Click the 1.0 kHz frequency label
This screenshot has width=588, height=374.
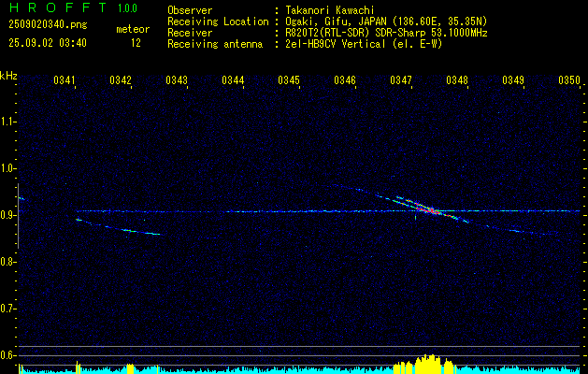(7, 168)
